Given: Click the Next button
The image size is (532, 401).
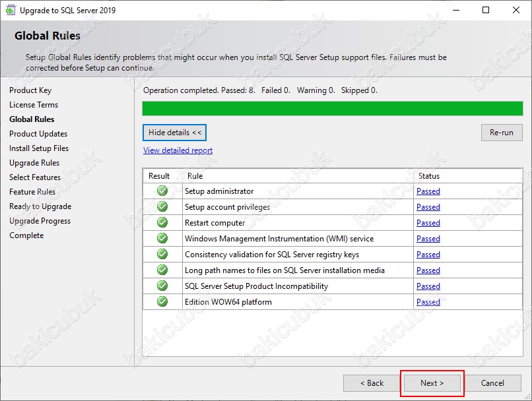Looking at the screenshot, I should pyautogui.click(x=432, y=383).
